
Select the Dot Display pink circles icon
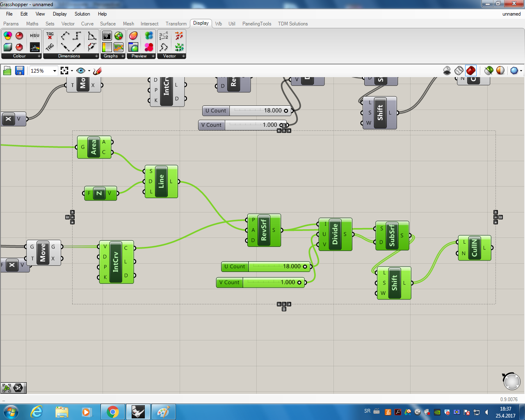[x=149, y=47]
